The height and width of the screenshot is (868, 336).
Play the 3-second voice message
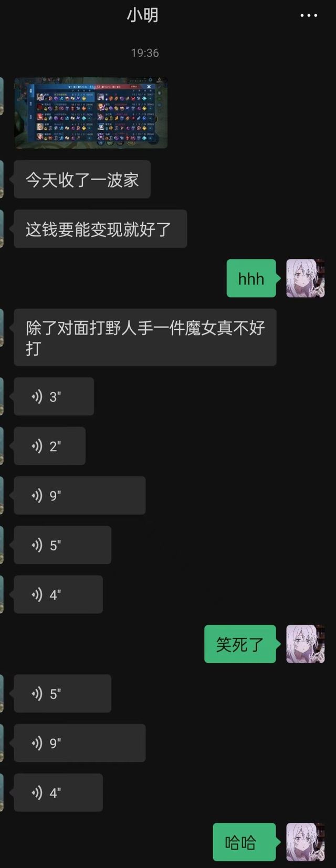[54, 396]
